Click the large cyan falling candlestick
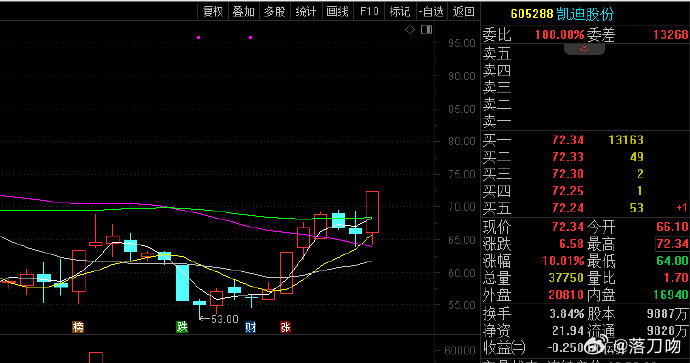The width and height of the screenshot is (690, 363). [x=182, y=282]
